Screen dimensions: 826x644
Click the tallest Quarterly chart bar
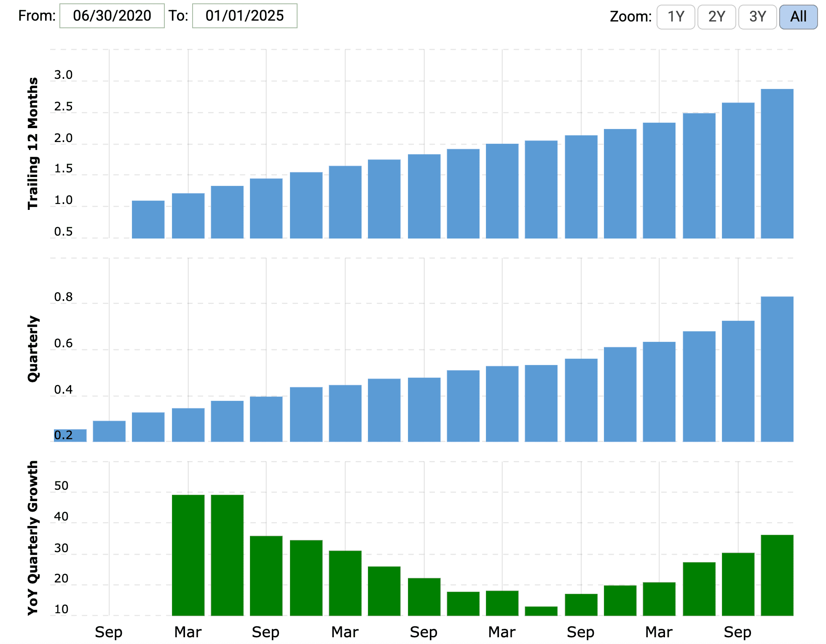pos(777,369)
